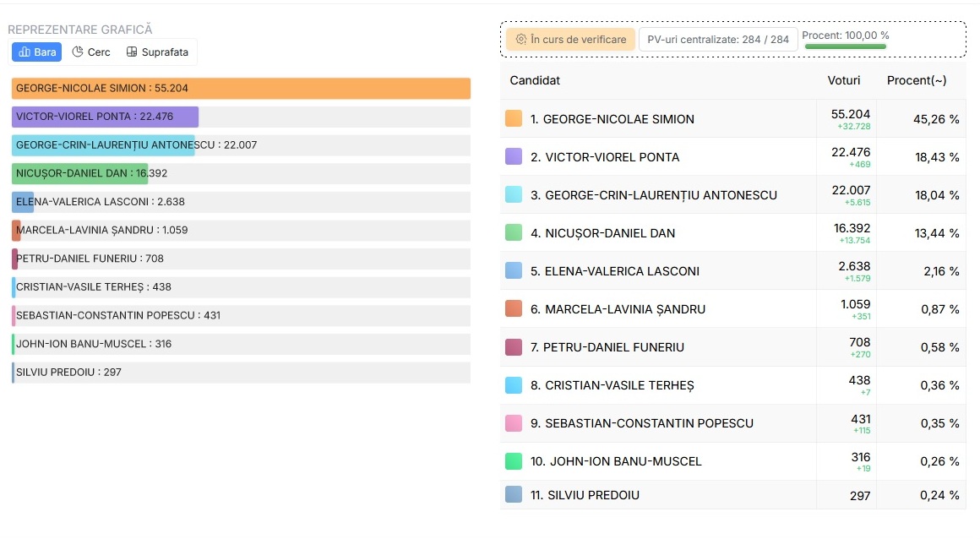Click the Nicușor-Daniel Dan chart bar

pos(79,174)
